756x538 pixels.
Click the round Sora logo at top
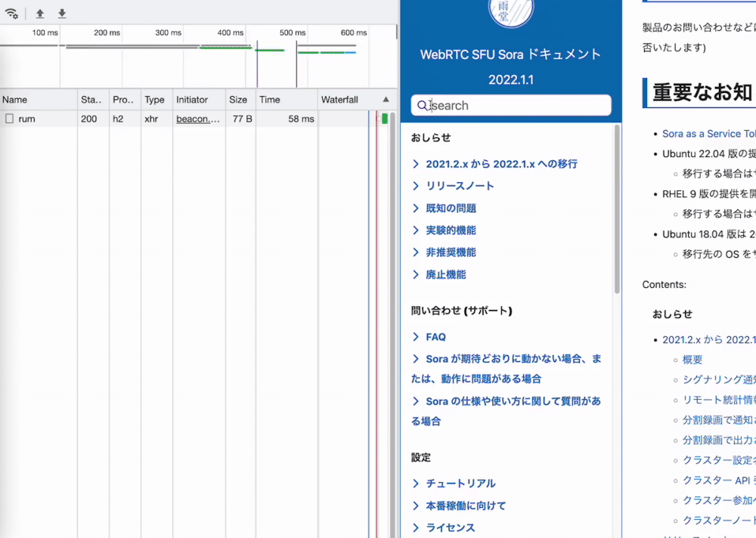[510, 10]
